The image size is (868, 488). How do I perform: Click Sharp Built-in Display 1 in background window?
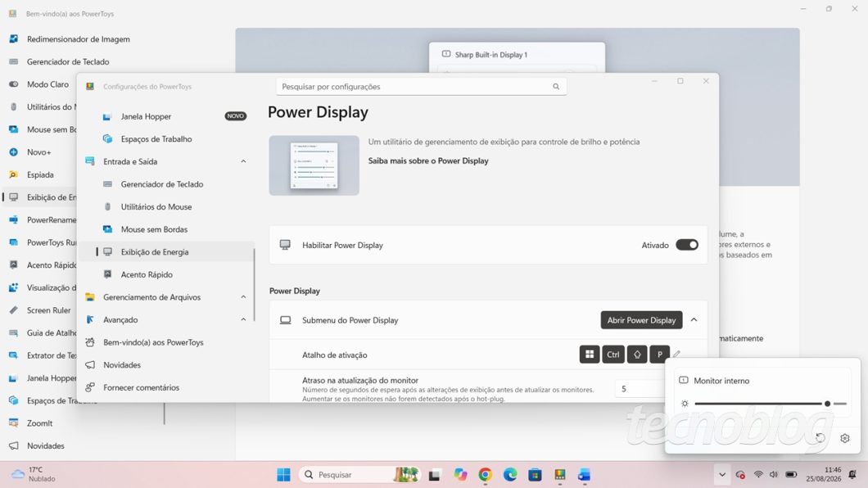pos(491,55)
